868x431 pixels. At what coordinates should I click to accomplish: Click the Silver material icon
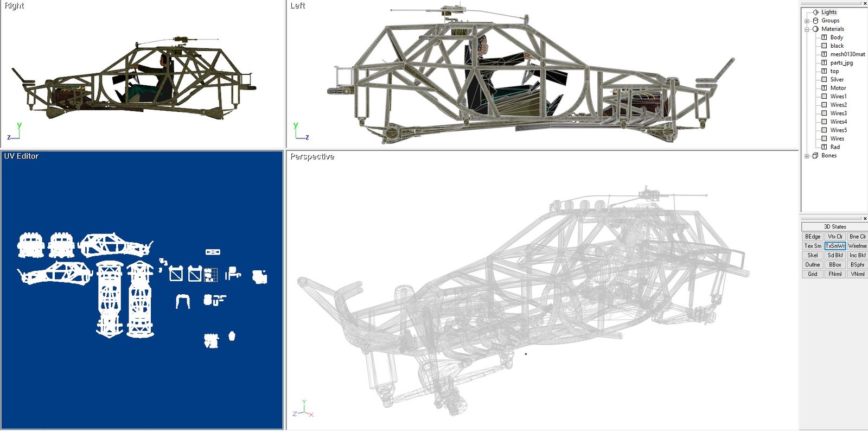tap(824, 79)
